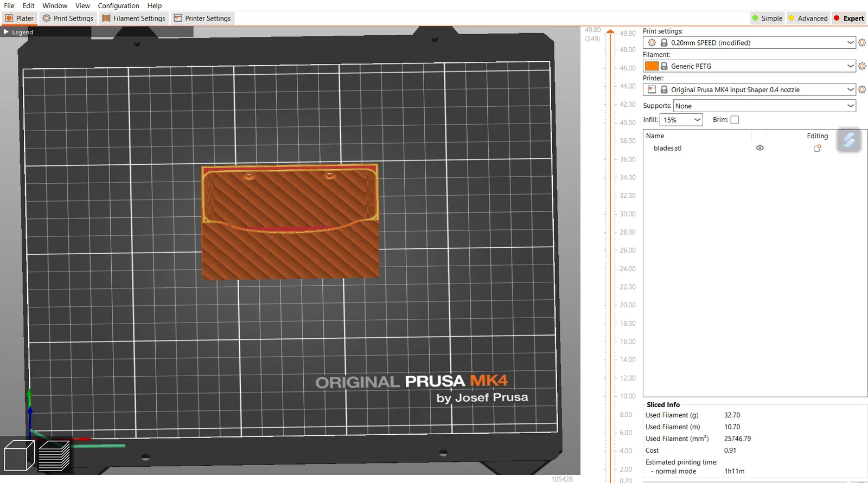Screen dimensions: 868x483
Task: Click the lock icon beside 0.20mm SPEED
Action: tap(664, 43)
